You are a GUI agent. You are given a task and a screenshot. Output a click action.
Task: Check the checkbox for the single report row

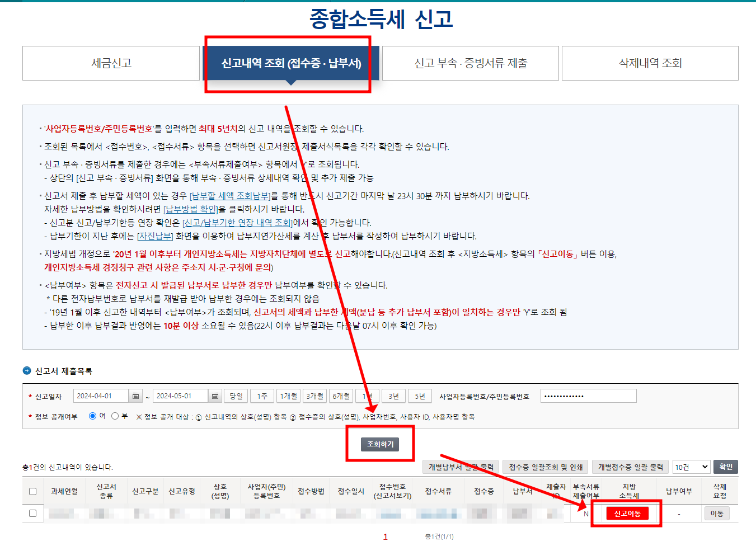32,512
